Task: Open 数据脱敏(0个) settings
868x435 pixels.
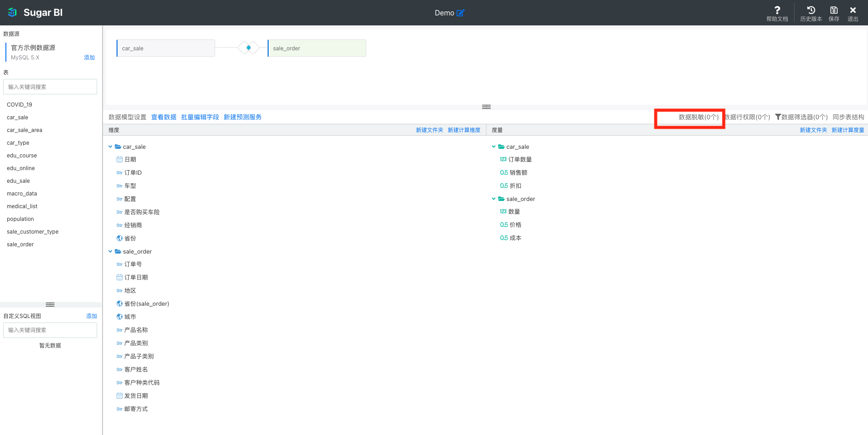Action: pos(699,117)
